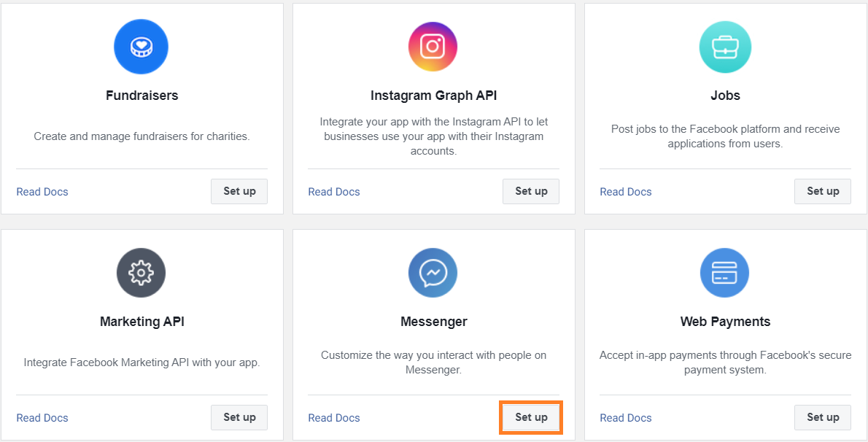Click the Jobs briefcase icon
Image resolution: width=868 pixels, height=442 pixels.
pyautogui.click(x=725, y=47)
